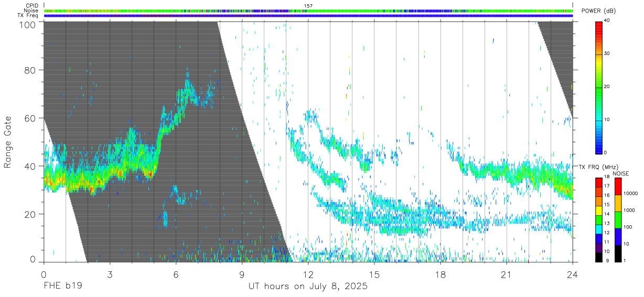Viewport: 644px width, 297px height.
Task: Click the 'TX Freq' row label
Action: [28, 15]
